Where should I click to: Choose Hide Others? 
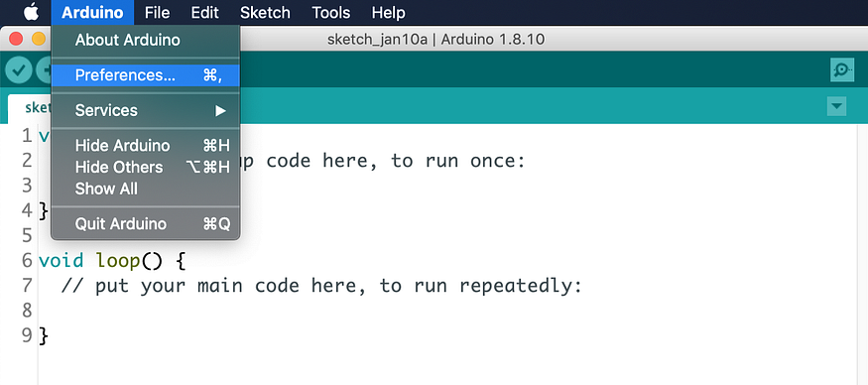click(146, 168)
